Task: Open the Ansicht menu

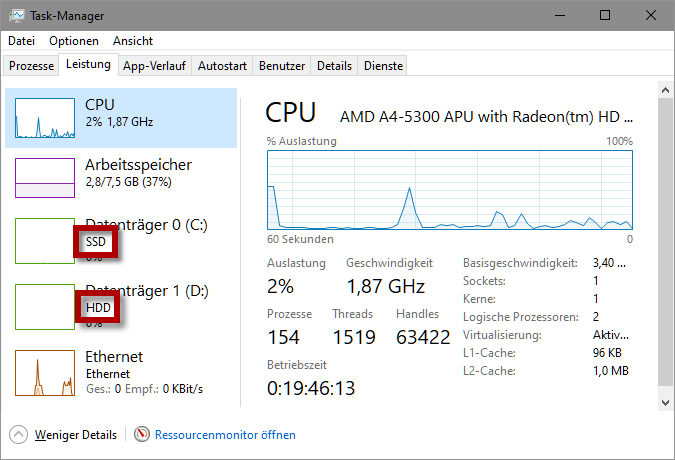Action: pyautogui.click(x=133, y=41)
